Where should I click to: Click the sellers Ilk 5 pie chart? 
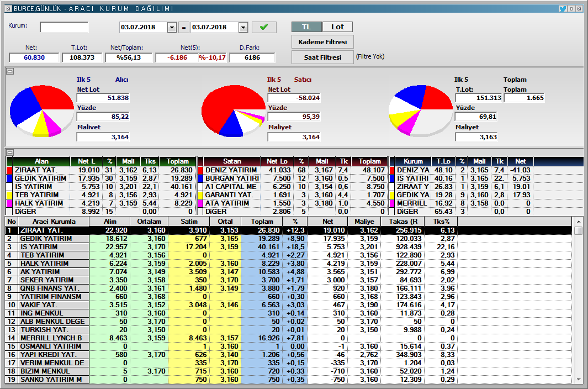click(233, 111)
